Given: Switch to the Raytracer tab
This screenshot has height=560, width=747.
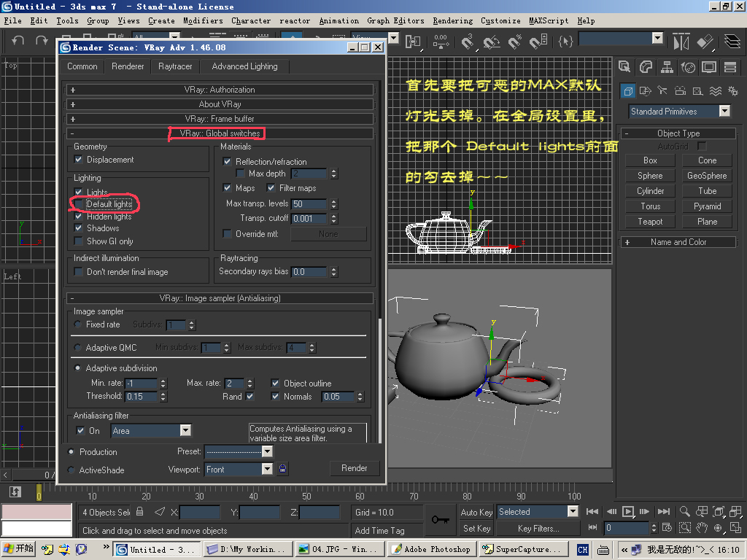Looking at the screenshot, I should (x=175, y=66).
